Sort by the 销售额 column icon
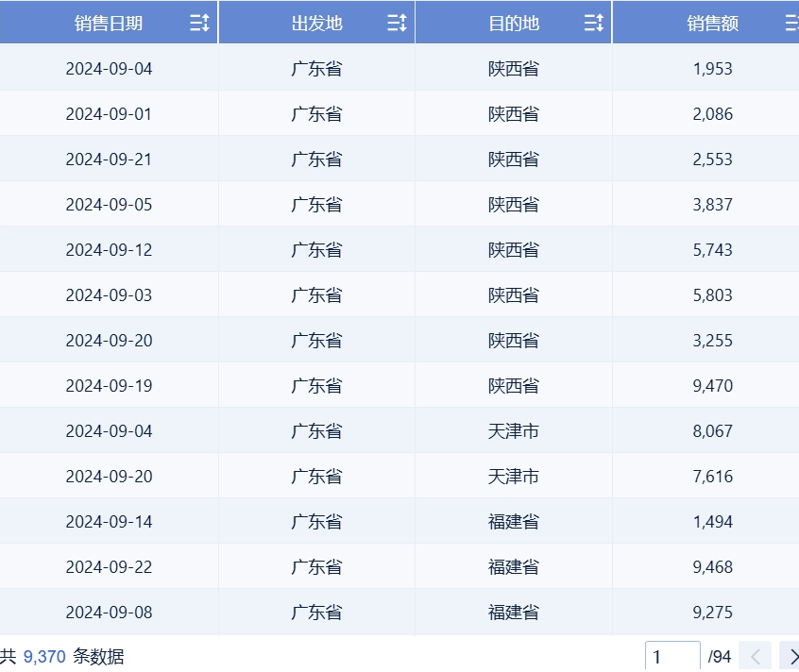Viewport: 799px width, 672px height. click(x=791, y=23)
